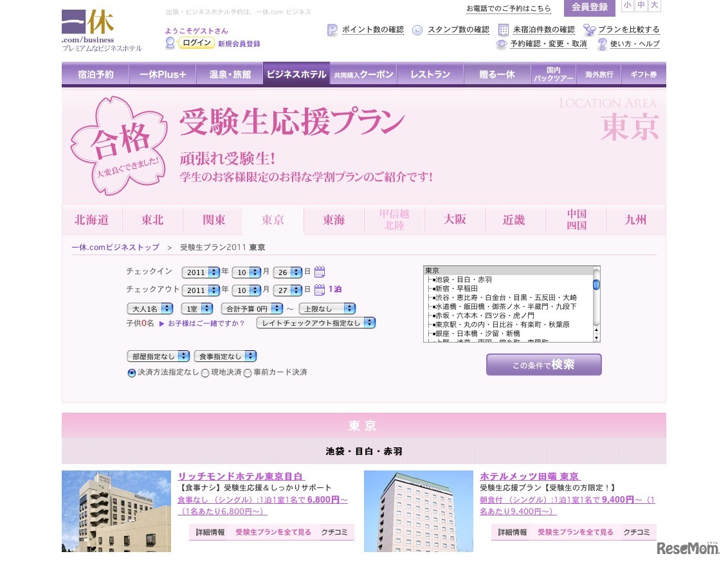Open 贈る一休 navigation tab
The height and width of the screenshot is (563, 728).
point(497,75)
